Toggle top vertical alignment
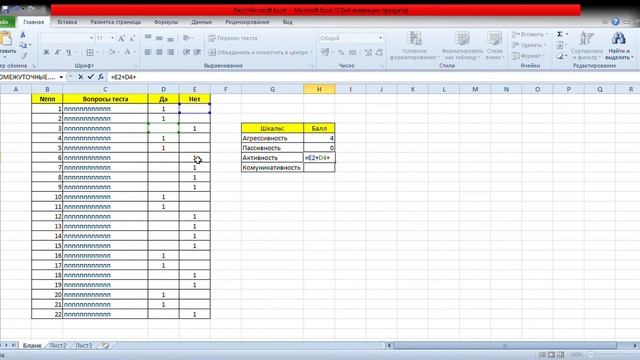The width and height of the screenshot is (640, 360). 148,38
